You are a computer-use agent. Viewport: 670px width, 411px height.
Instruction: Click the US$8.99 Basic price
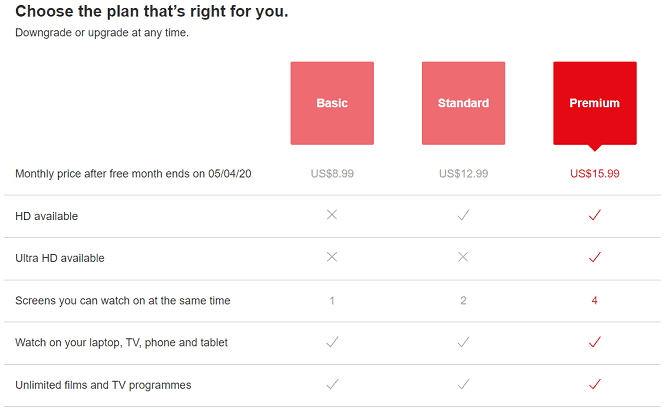332,174
